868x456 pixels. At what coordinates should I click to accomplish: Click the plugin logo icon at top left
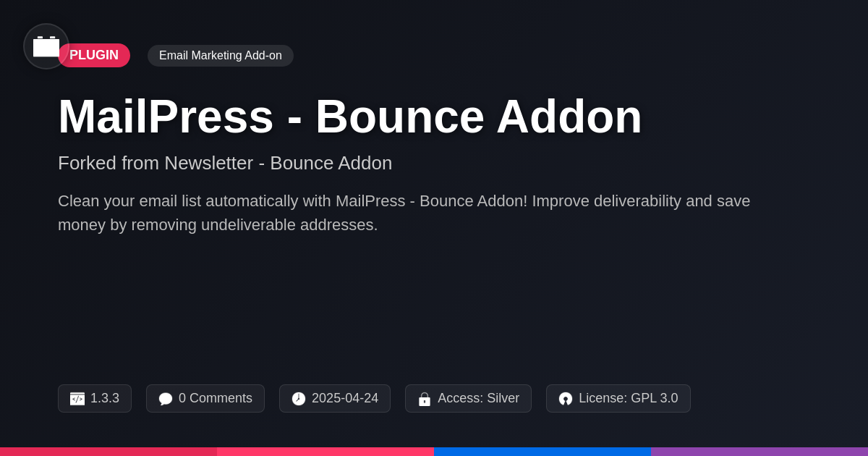(46, 46)
